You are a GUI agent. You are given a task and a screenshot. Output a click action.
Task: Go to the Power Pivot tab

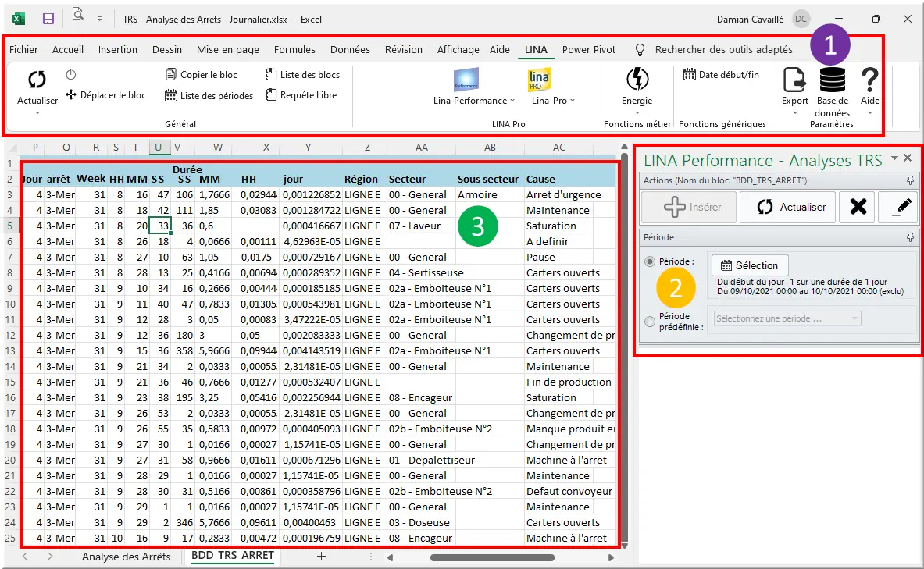coord(589,49)
